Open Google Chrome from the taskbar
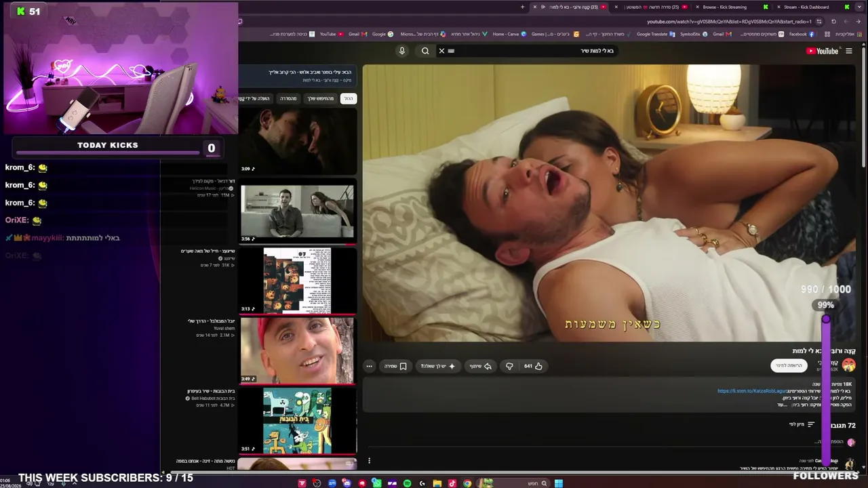Screen dimensions: 868x488 (467, 483)
